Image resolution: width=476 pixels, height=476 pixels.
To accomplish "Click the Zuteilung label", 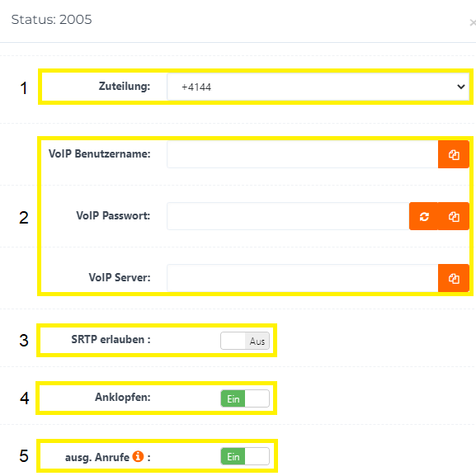I will point(125,87).
